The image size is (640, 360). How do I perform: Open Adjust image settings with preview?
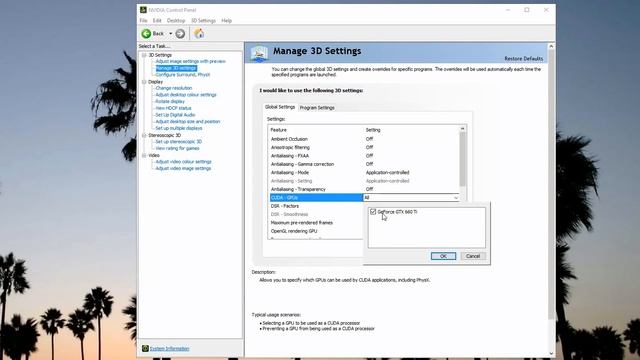191,61
